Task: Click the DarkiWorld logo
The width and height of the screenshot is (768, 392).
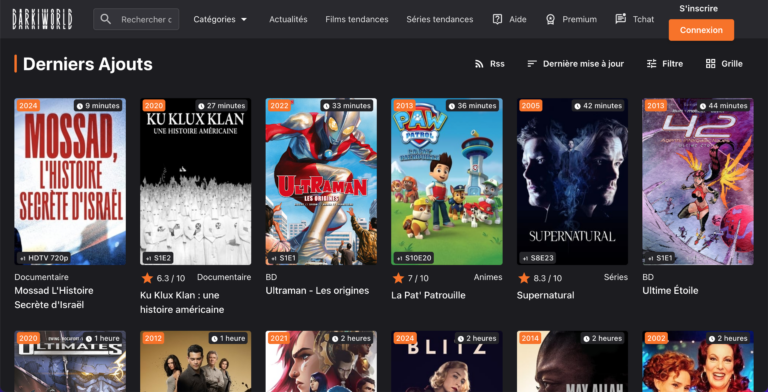Action: (43, 19)
